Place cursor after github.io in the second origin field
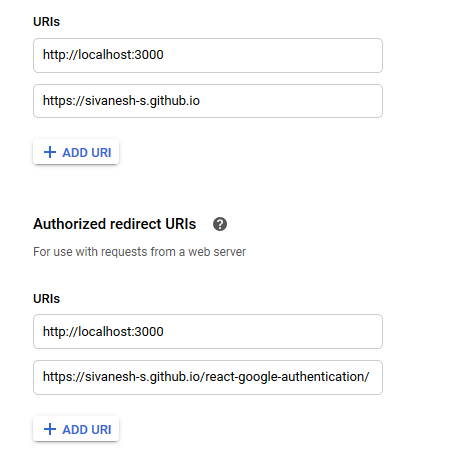455x457 pixels. (200, 101)
